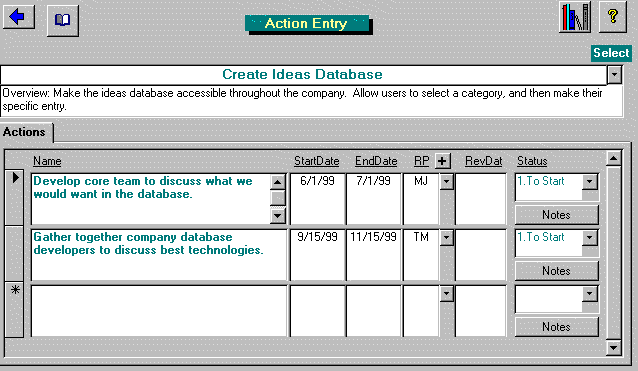Open Notes for the Gather together action
Screen dimensions: 638x371
pyautogui.click(x=557, y=271)
